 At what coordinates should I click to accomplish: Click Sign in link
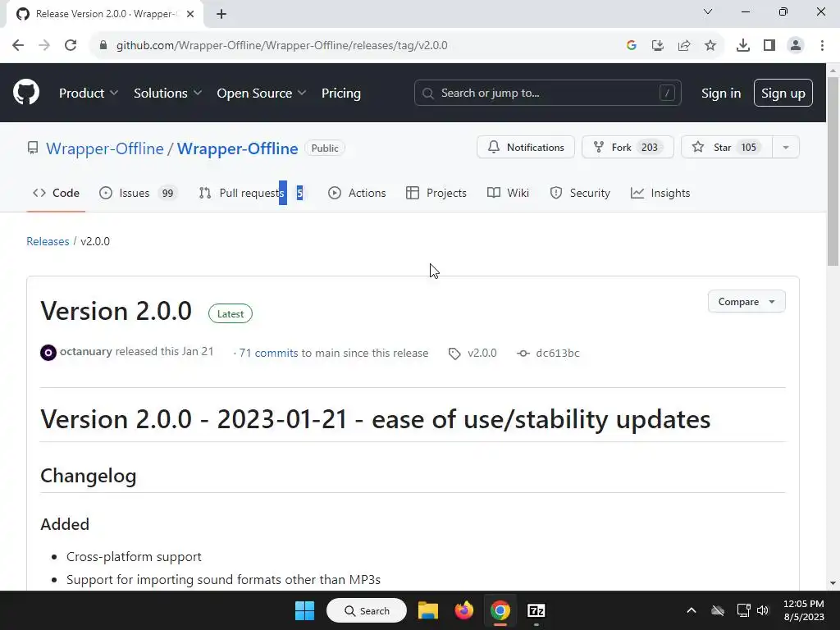[721, 94]
